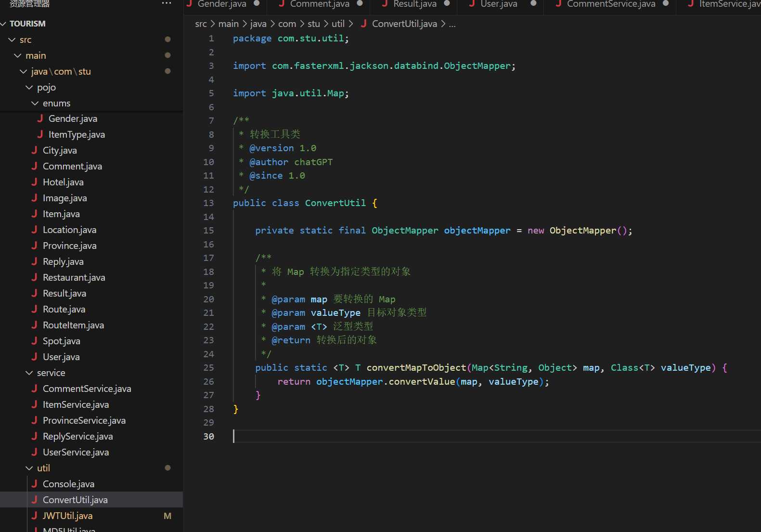Click the Java icon next to ConvertUtil.java file

35,500
